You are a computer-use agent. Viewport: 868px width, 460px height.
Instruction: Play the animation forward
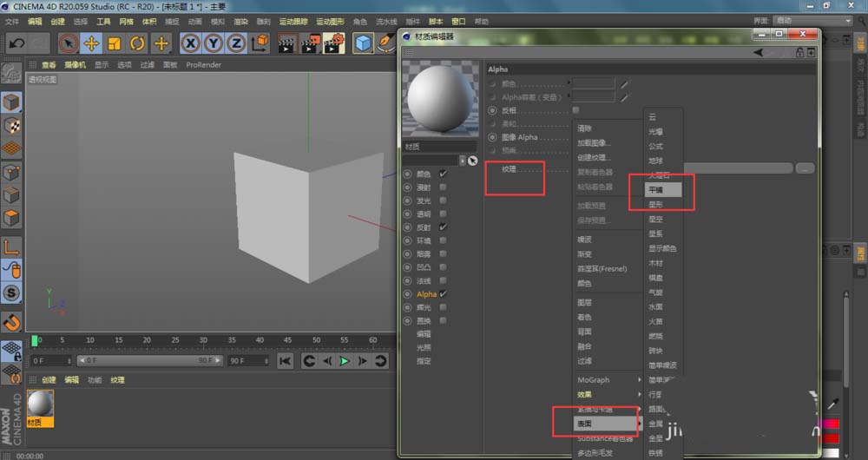click(x=345, y=361)
